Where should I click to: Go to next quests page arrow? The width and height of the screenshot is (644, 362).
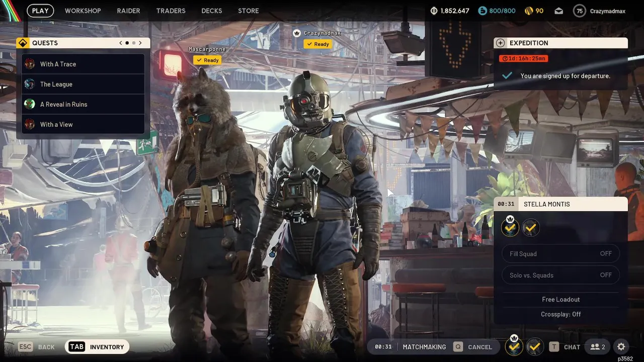pos(140,43)
